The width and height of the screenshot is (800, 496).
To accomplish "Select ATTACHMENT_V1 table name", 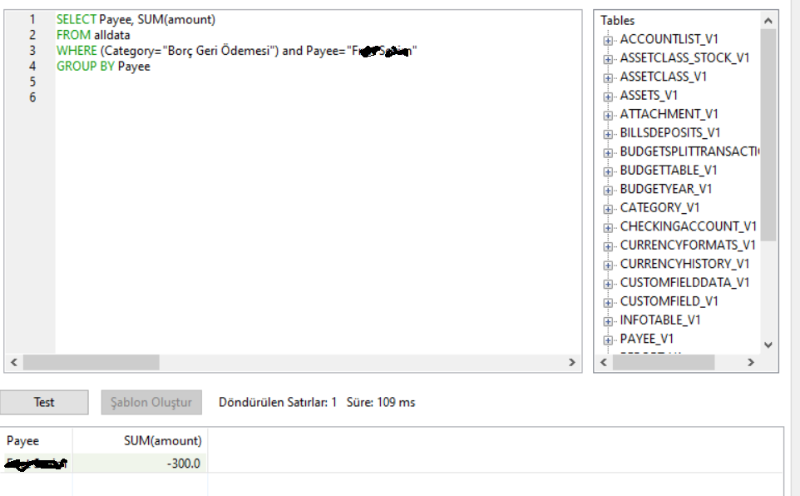I will tap(669, 114).
